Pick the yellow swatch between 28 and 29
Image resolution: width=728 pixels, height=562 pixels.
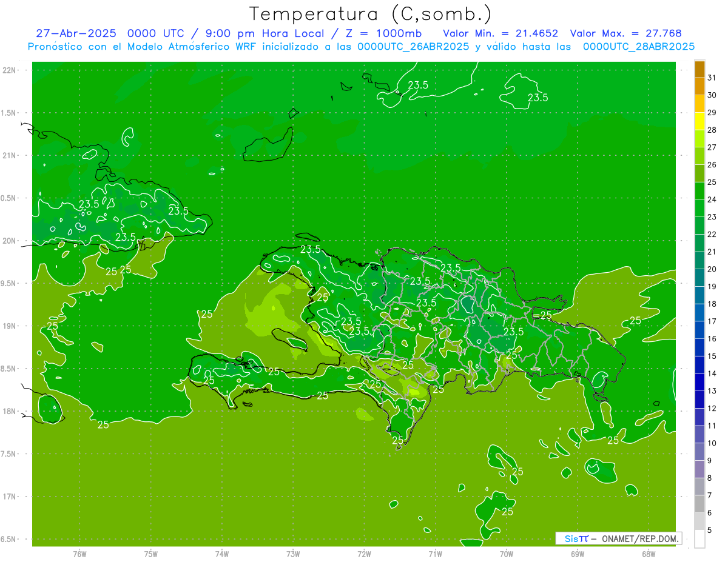point(699,121)
